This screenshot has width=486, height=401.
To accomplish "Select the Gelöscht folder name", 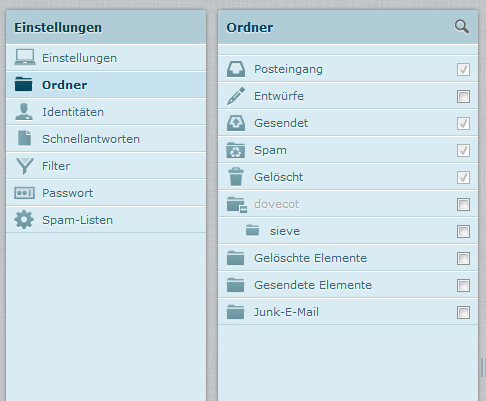I will click(279, 177).
